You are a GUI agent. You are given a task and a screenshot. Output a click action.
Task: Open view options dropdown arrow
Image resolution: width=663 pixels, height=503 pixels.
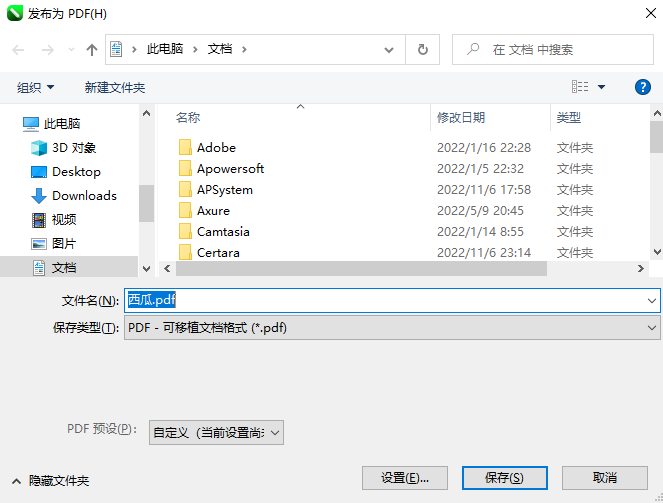pos(601,87)
